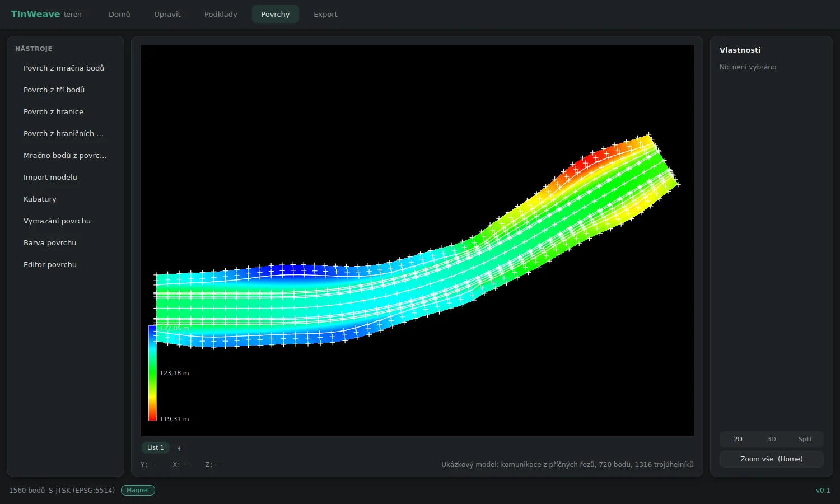This screenshot has height=504, width=840.
Task: Open Import modelu
Action: pos(66,177)
